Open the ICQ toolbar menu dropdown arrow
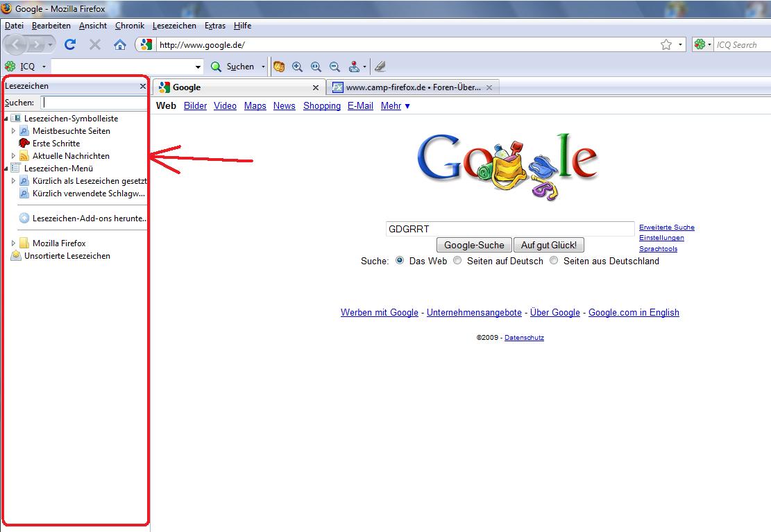 click(44, 67)
